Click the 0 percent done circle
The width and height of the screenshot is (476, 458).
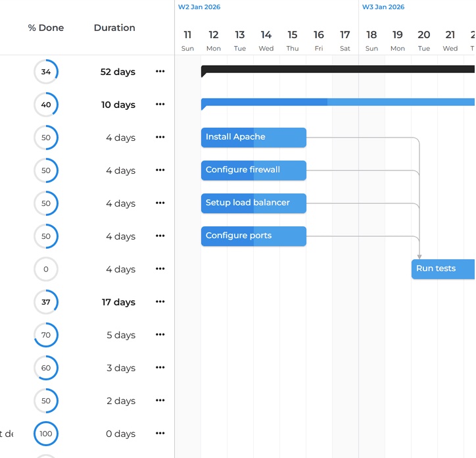(x=46, y=269)
